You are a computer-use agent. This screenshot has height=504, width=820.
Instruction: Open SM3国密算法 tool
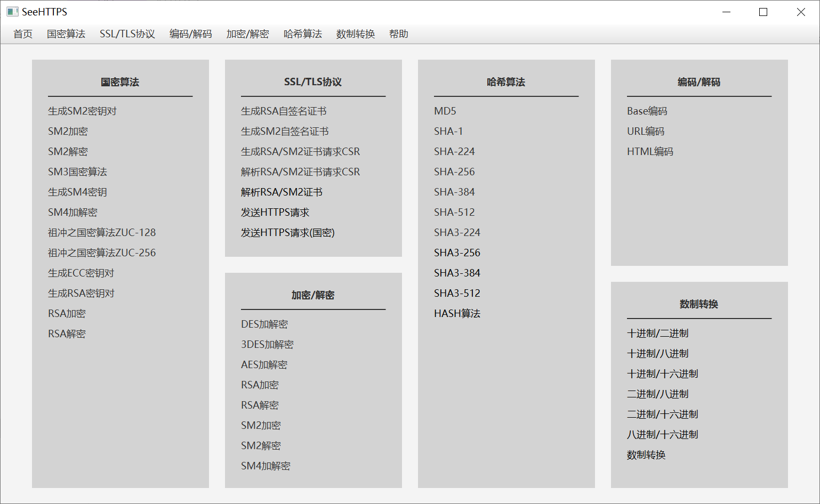77,172
